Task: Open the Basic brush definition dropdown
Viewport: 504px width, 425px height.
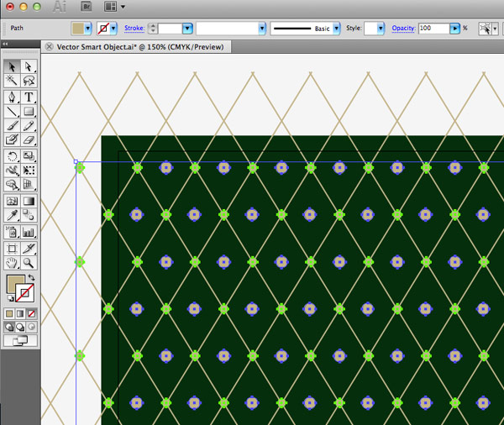Action: coord(336,29)
